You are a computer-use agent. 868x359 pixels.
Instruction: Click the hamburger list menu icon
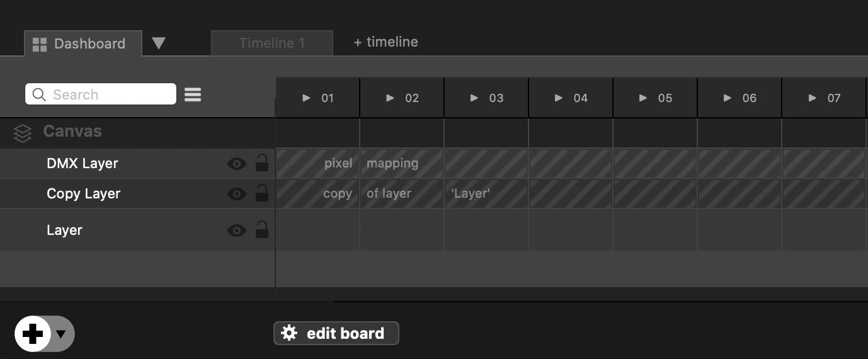pyautogui.click(x=193, y=94)
